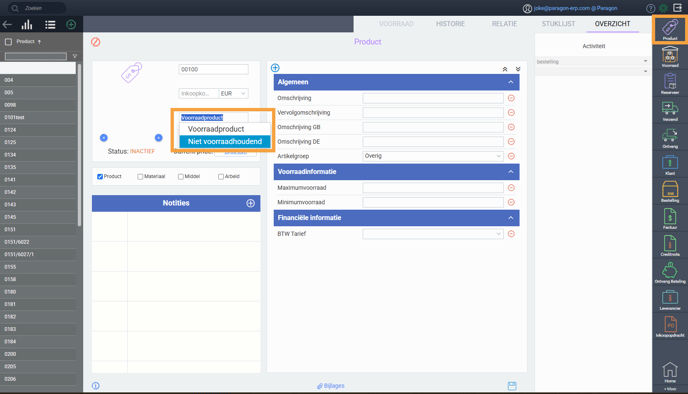Switch to list view icon
This screenshot has width=688, height=394.
50,25
